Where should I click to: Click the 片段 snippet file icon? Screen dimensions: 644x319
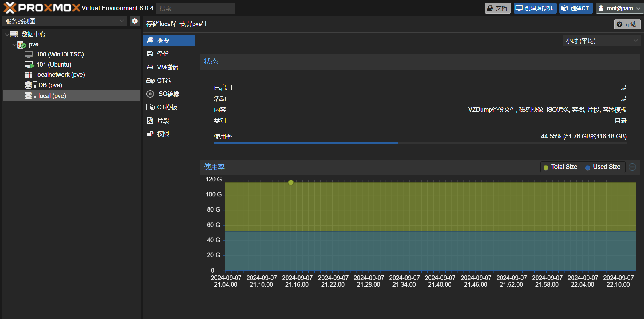(150, 121)
